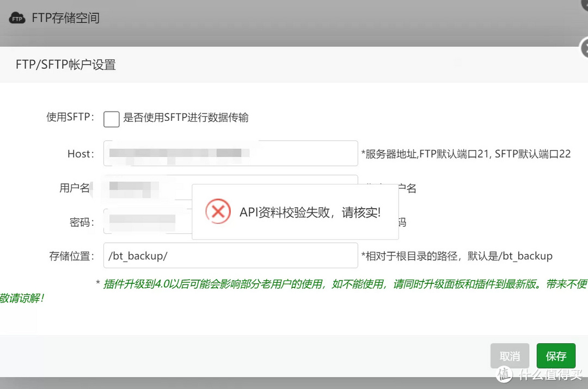Click the 服务器地址 default port hint
The width and height of the screenshot is (588, 389).
point(465,154)
